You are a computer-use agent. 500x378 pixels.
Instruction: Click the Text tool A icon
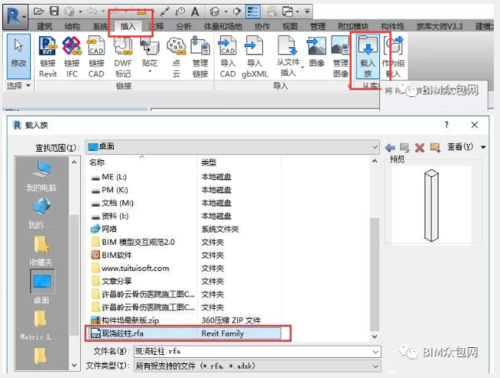[x=195, y=12]
